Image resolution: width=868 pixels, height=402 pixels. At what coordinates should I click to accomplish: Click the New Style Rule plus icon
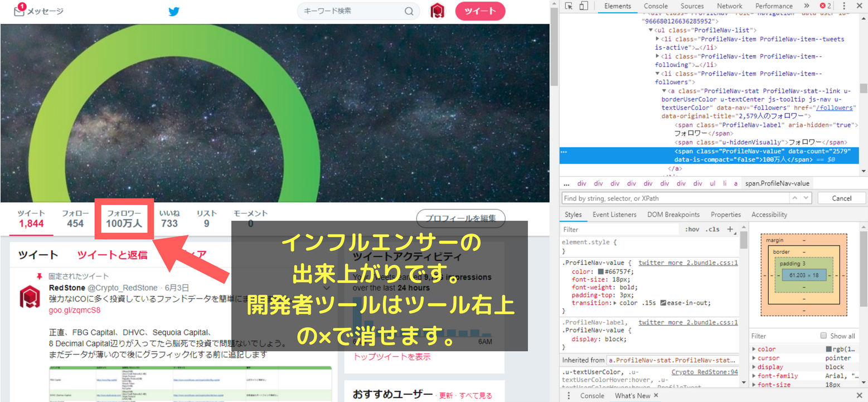[730, 229]
